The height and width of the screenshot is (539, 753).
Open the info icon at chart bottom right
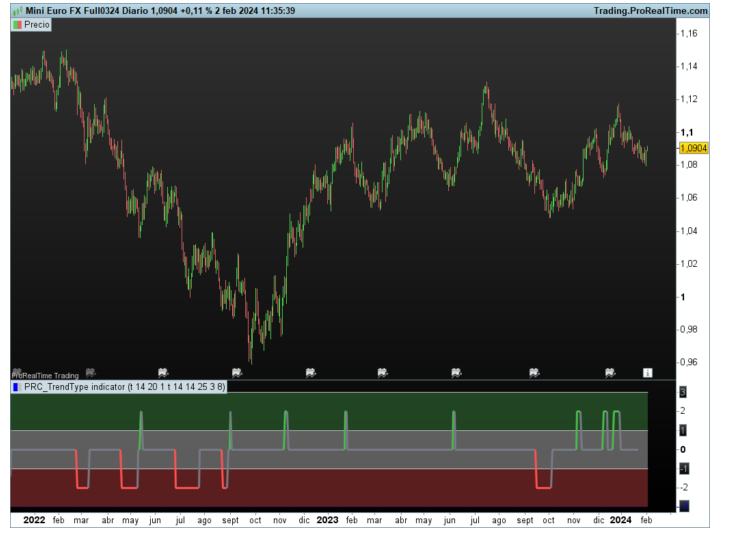647,372
